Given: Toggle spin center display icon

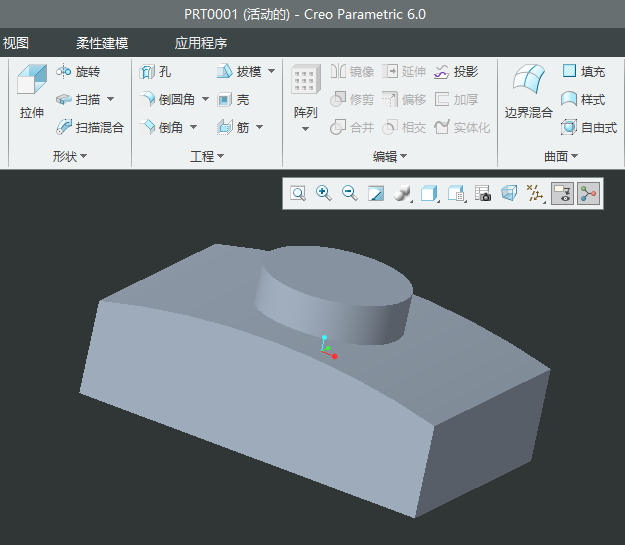Looking at the screenshot, I should tap(588, 194).
